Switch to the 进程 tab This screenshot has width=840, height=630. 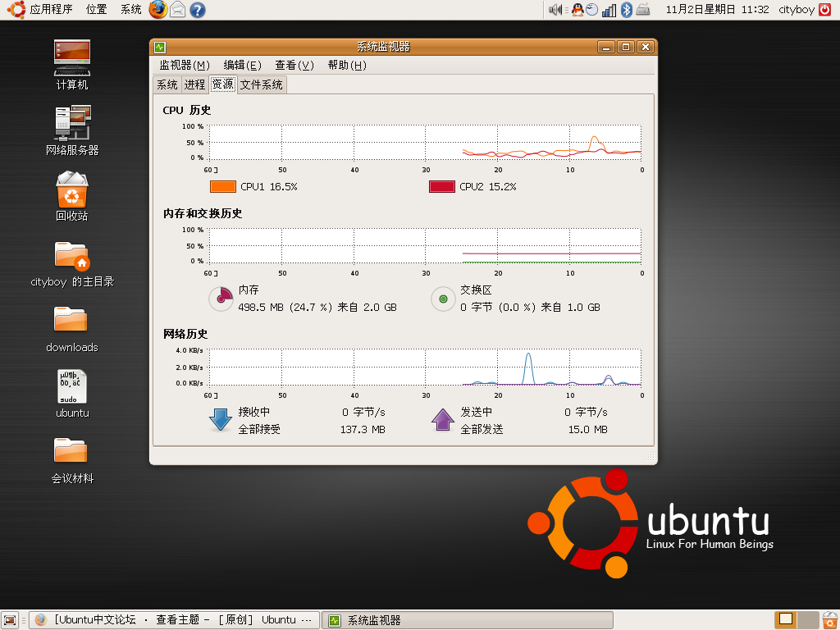(x=194, y=84)
